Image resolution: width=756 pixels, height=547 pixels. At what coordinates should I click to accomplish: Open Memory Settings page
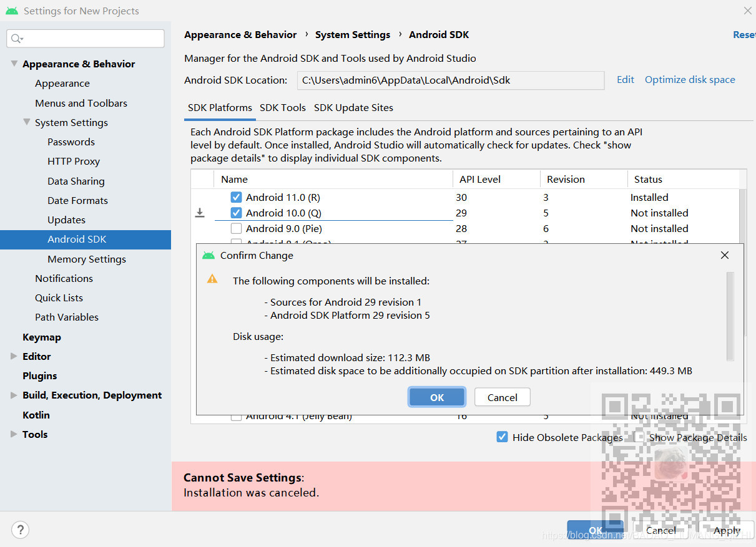[x=87, y=259]
